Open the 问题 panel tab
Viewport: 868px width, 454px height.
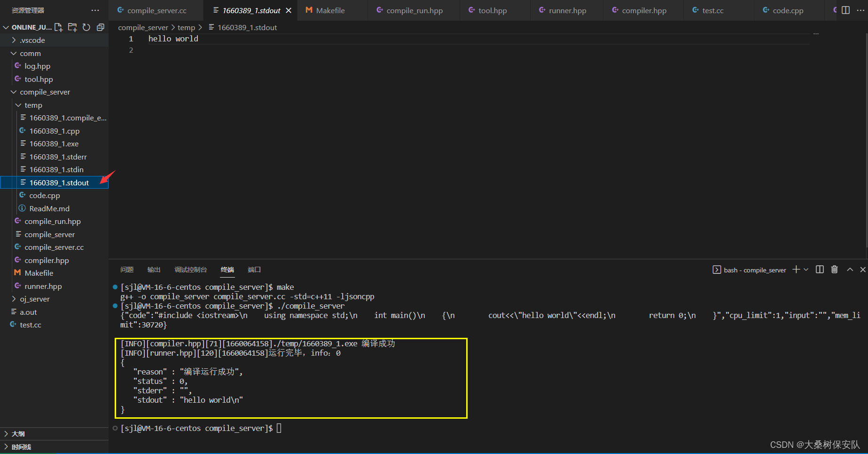pos(127,270)
